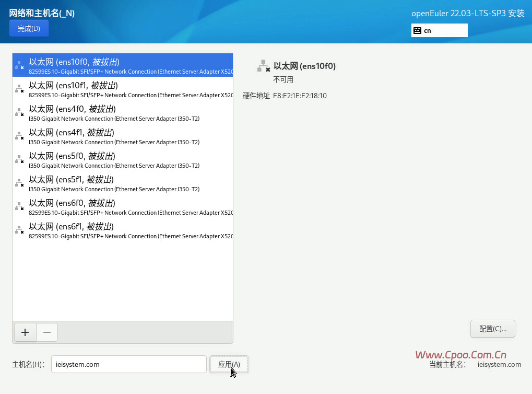
Task: Click the large ethernet icon in details pane
Action: click(263, 66)
